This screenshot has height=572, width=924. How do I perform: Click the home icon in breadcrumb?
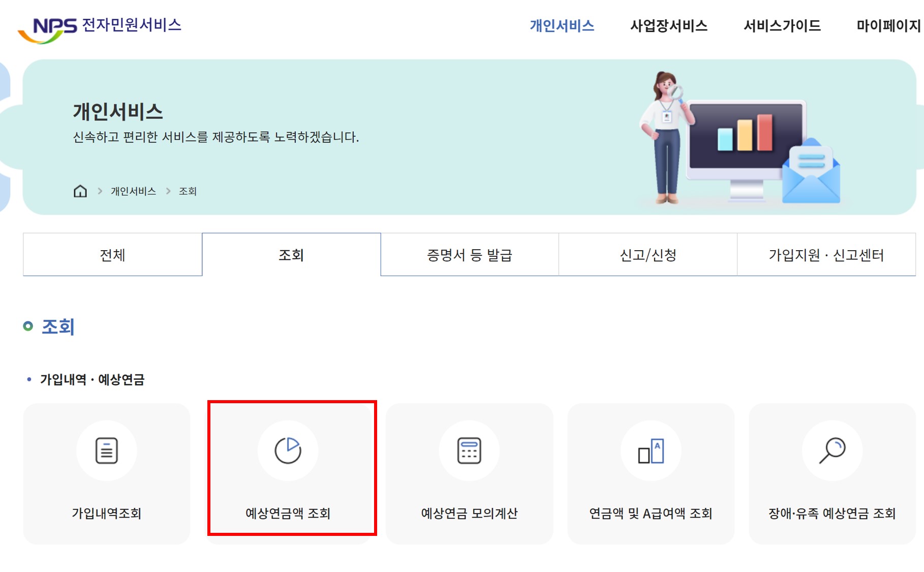tap(80, 191)
